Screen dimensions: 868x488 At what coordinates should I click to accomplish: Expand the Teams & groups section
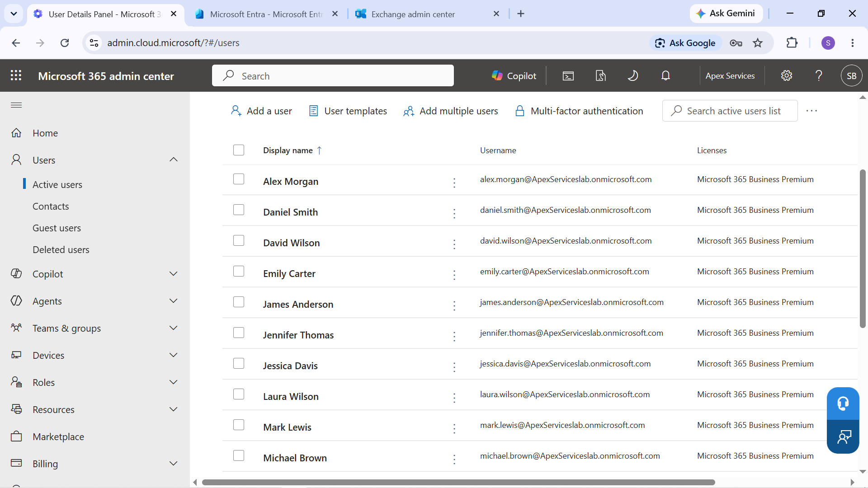click(174, 328)
